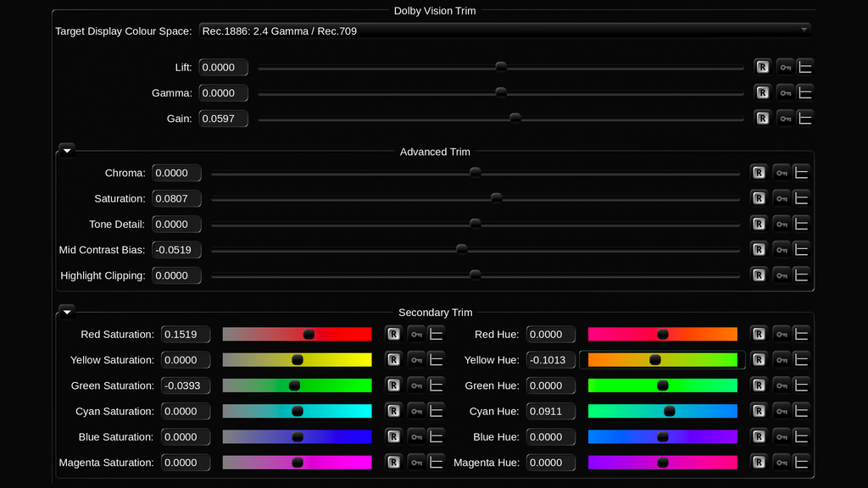Viewport: 868px width, 488px height.
Task: Reset Chroma using its R button
Action: [x=759, y=173]
